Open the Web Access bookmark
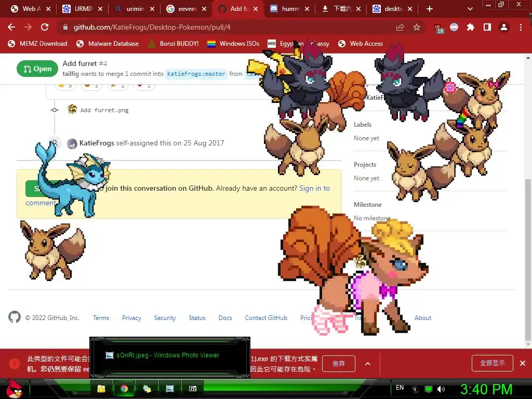The image size is (532, 399). [x=361, y=44]
